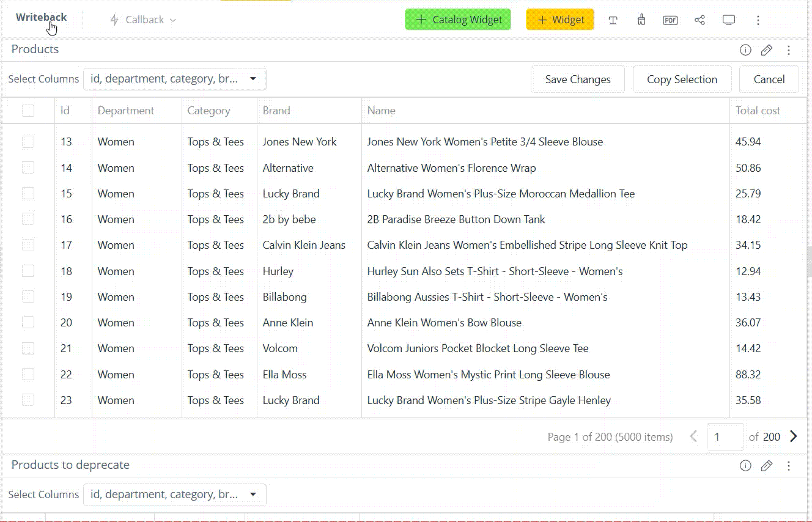The height and width of the screenshot is (522, 812).
Task: Open Select Columns dropdown in Products to deprecate
Action: (174, 494)
